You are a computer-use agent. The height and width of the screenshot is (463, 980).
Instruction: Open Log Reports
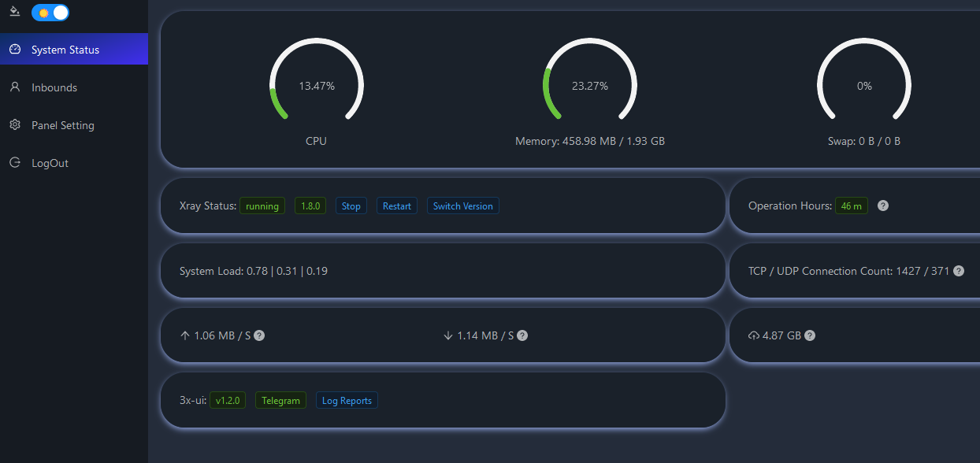point(347,401)
